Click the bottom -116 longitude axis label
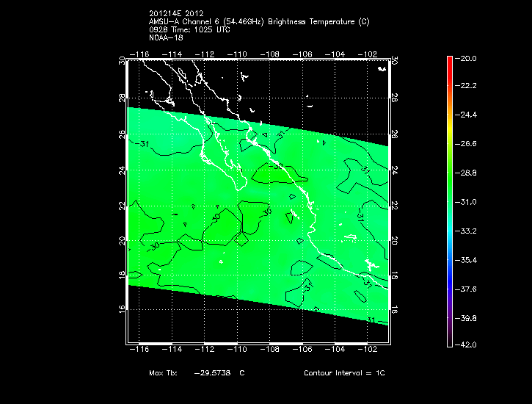 [x=139, y=349]
